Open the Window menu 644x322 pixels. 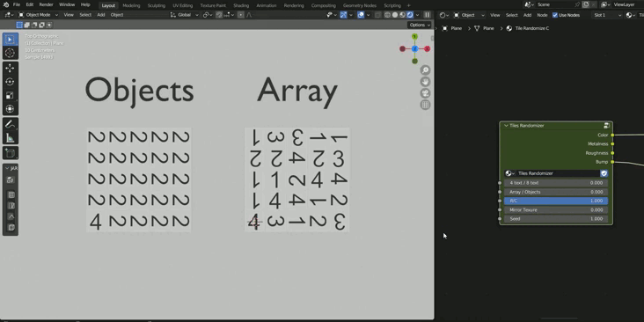[67, 5]
